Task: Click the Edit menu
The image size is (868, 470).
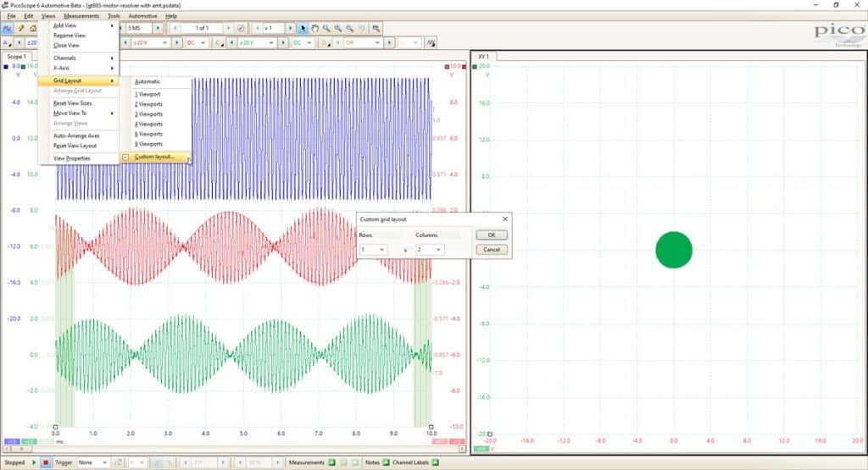Action: tap(29, 16)
